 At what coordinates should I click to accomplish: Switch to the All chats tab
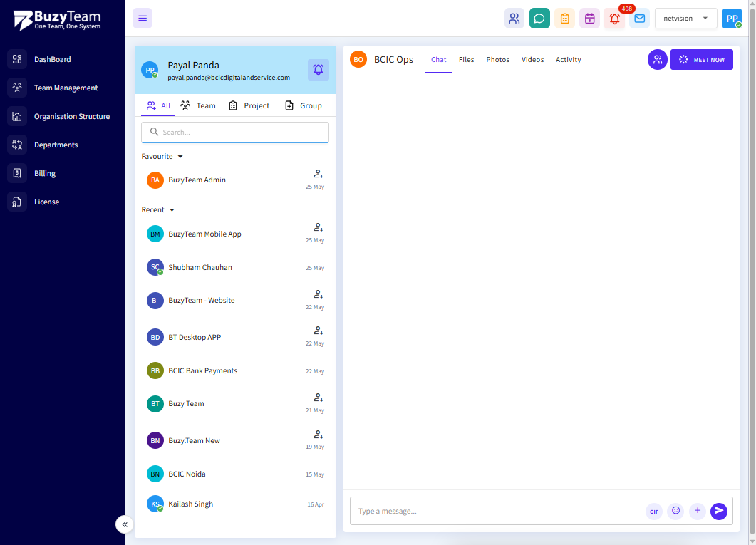coord(158,106)
